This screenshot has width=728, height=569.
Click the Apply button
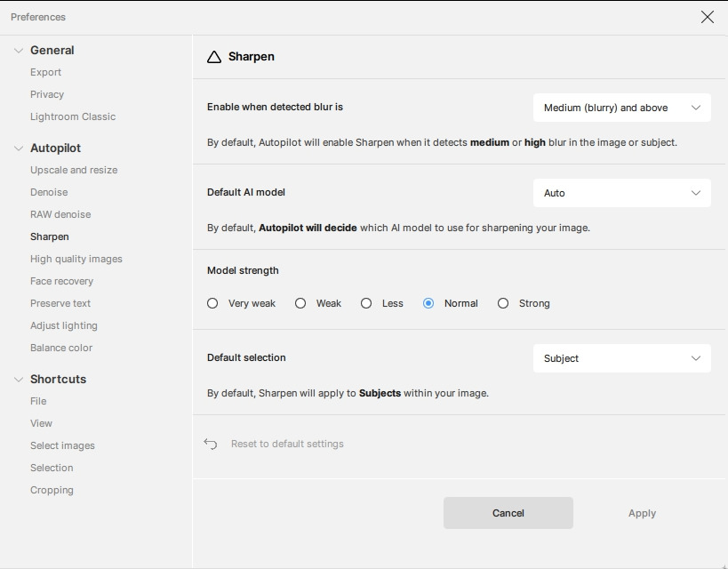(x=642, y=513)
